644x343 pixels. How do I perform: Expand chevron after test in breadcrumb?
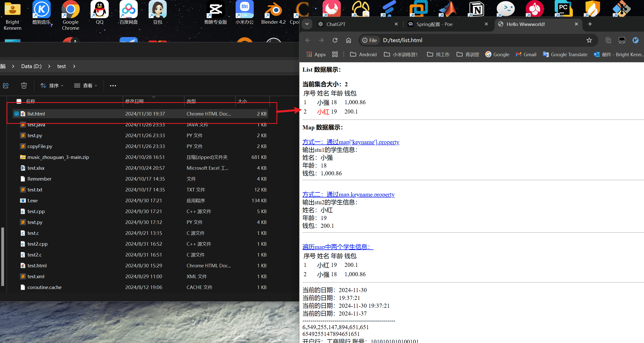click(74, 66)
